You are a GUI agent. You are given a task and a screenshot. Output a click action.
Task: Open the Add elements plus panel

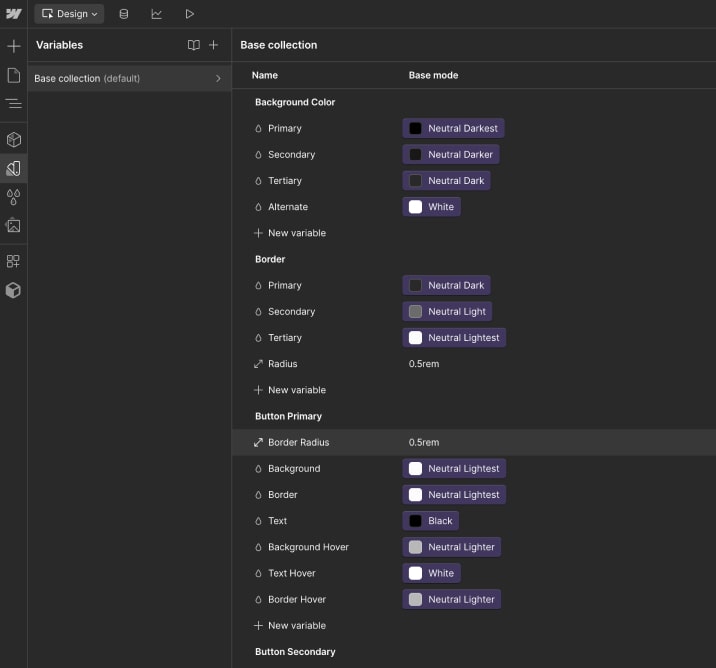coord(14,46)
